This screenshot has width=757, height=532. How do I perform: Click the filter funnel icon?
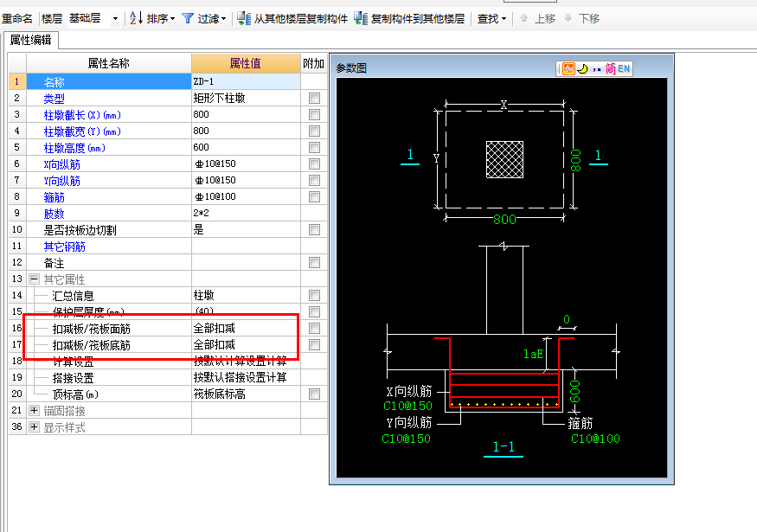point(188,18)
